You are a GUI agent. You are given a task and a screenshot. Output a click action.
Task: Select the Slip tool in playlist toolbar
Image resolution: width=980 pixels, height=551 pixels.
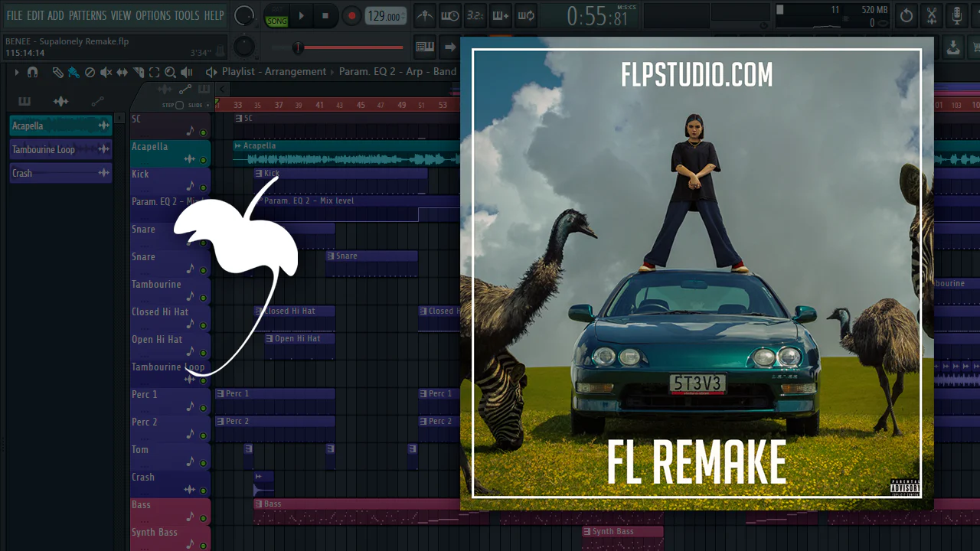122,72
